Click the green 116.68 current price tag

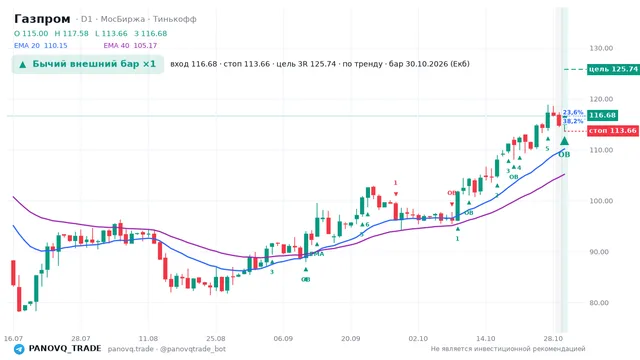coord(602,116)
